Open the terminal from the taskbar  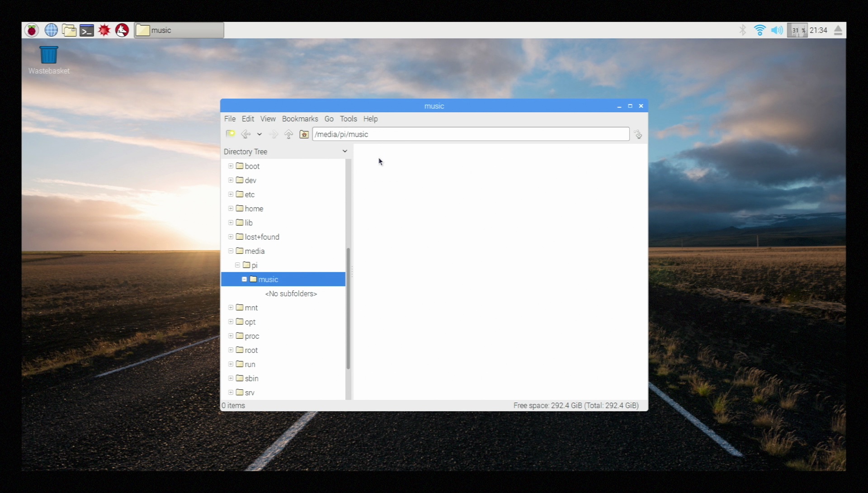(x=86, y=30)
